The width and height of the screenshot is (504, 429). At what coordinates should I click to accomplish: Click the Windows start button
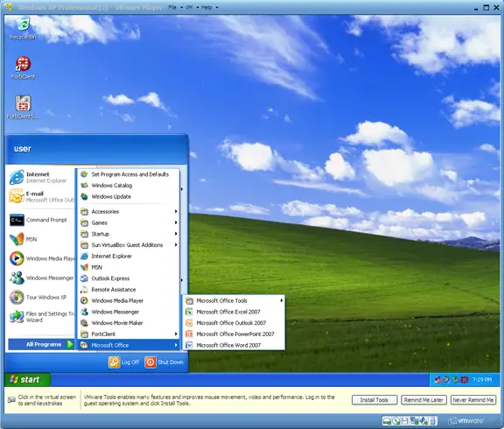[27, 380]
